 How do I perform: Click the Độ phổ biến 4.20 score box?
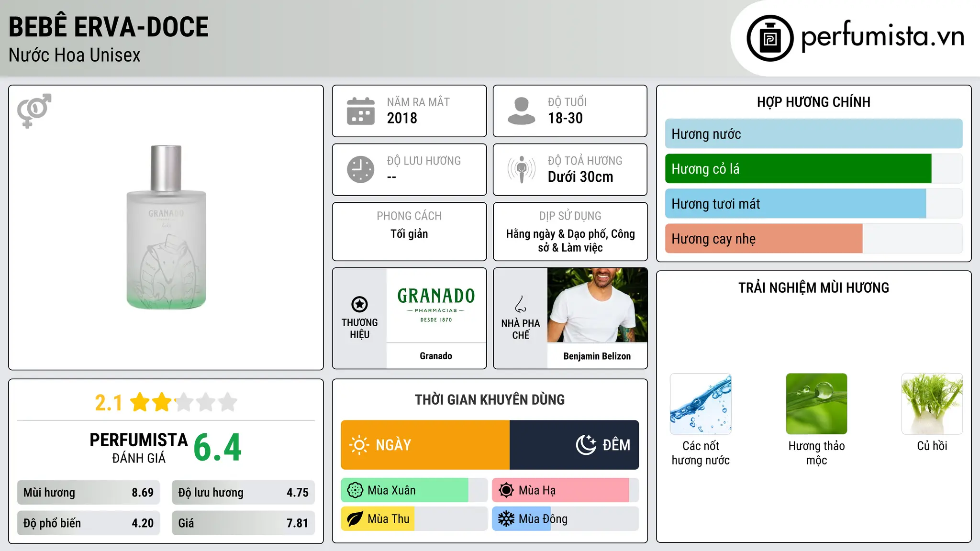(89, 523)
